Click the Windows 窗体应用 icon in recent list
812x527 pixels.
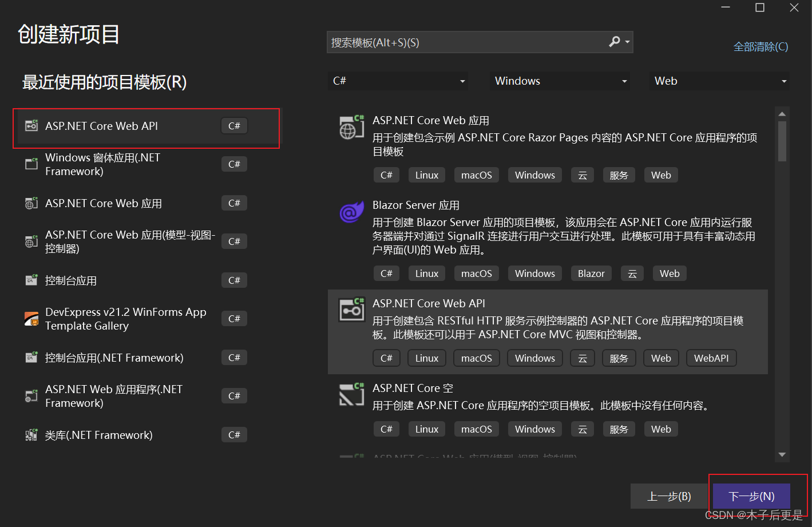[31, 164]
